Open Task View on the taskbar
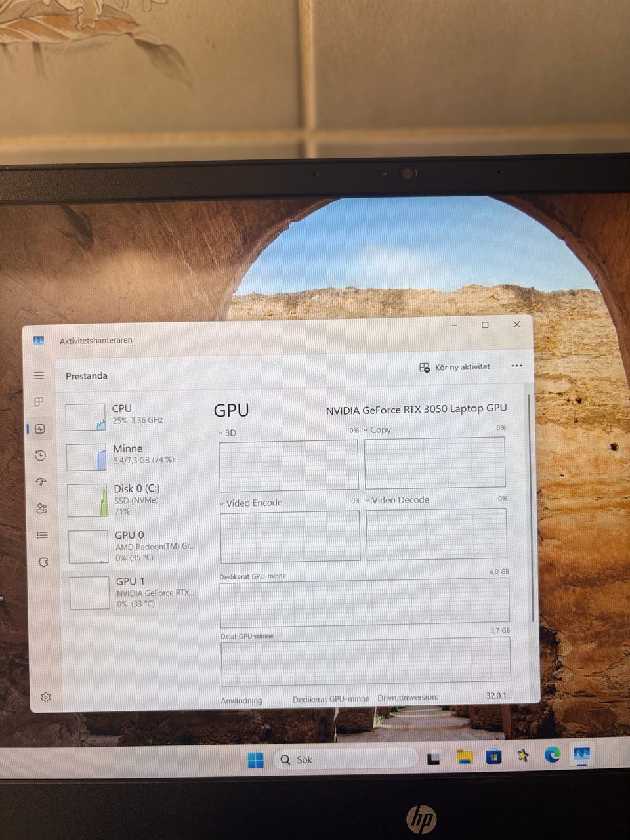The image size is (630, 840). click(x=434, y=759)
